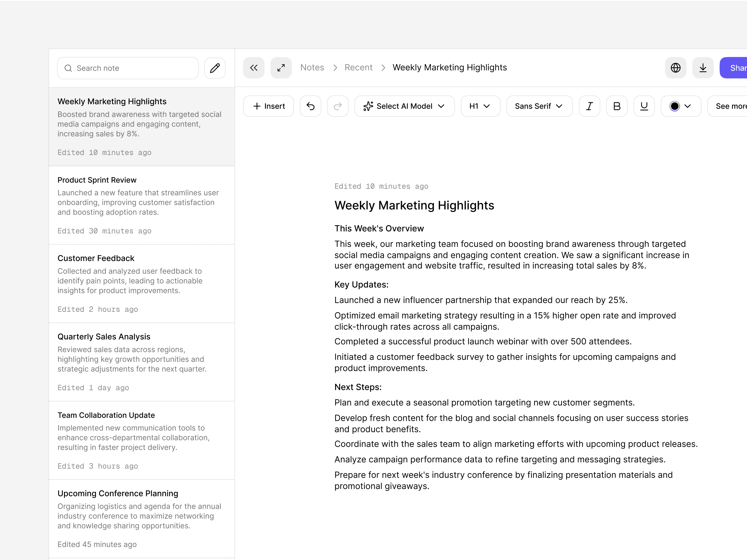Redo the previous action
This screenshot has height=560, width=747.
click(x=338, y=106)
